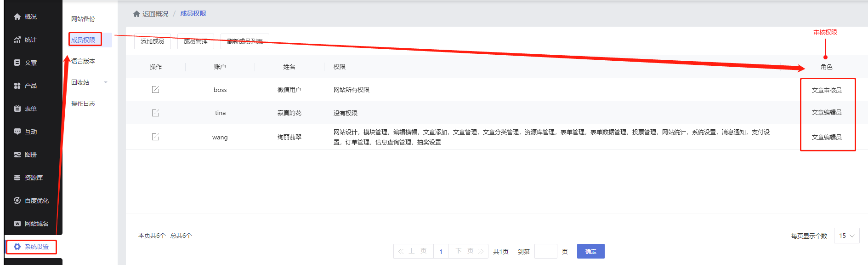
Task: Click the 权限 column header
Action: point(340,67)
